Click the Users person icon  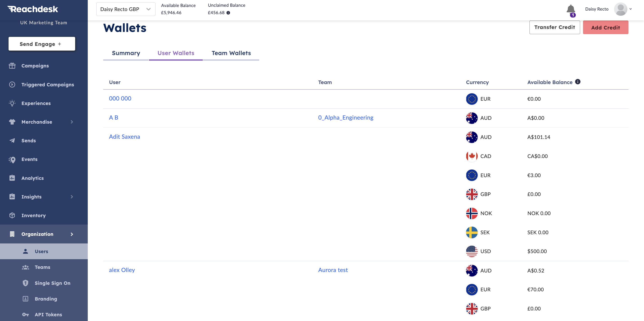25,251
